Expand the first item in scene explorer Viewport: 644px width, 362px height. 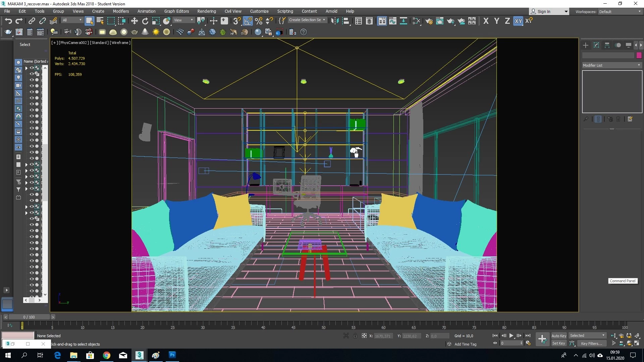pyautogui.click(x=26, y=68)
